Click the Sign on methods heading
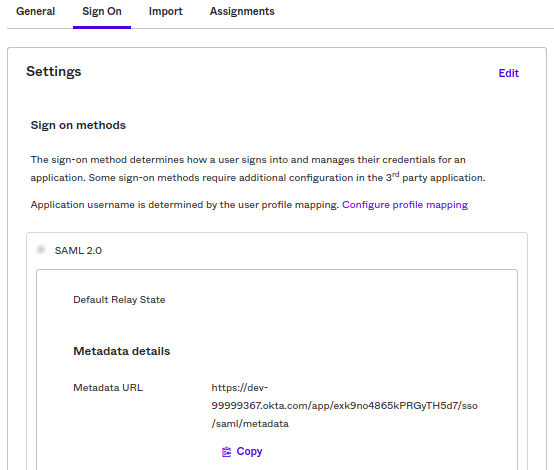The image size is (554, 470). pos(78,125)
